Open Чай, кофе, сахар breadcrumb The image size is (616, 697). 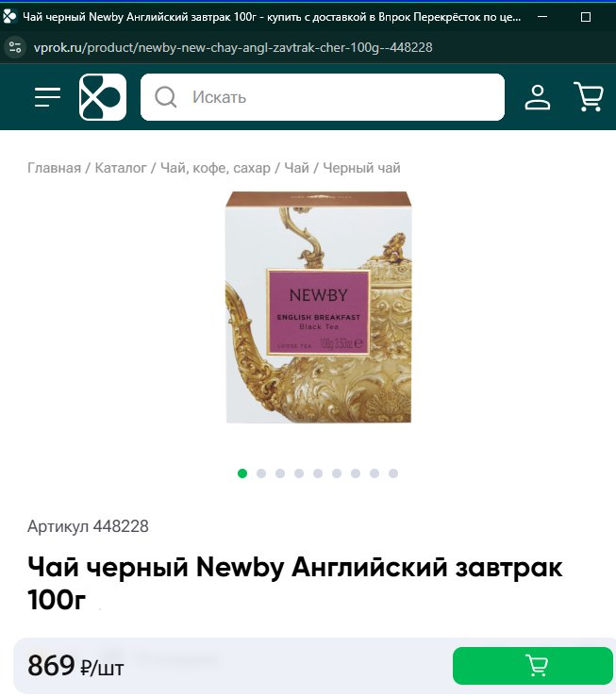point(215,168)
